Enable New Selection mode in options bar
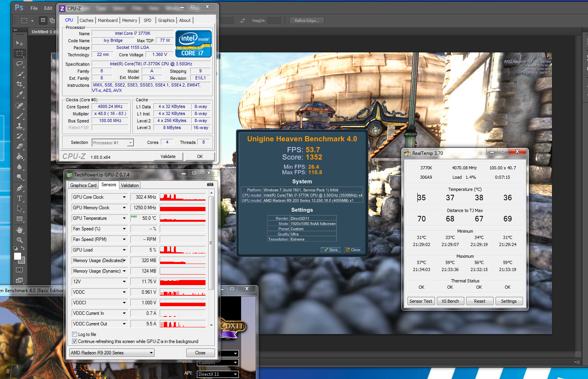The height and width of the screenshot is (379, 588). click(43, 20)
